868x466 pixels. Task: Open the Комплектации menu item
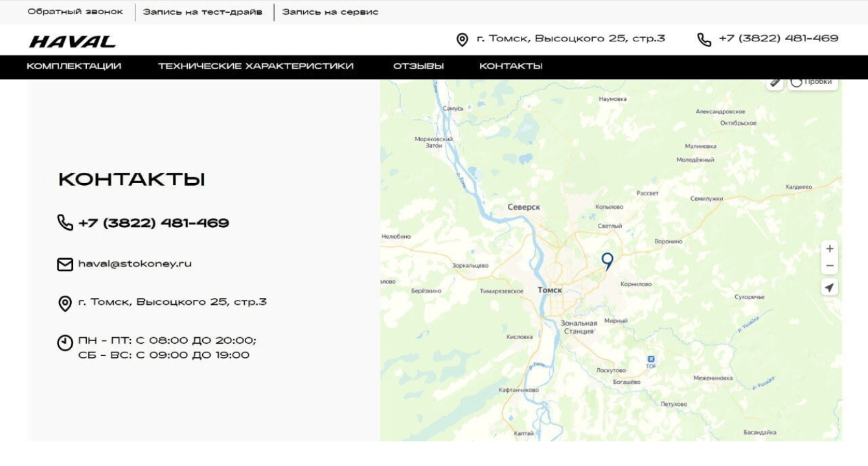[x=74, y=67]
